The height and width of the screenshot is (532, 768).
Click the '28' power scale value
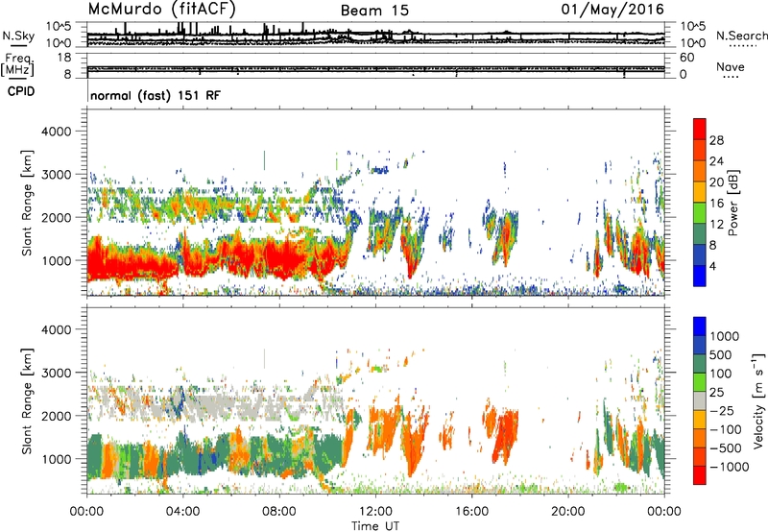click(716, 140)
